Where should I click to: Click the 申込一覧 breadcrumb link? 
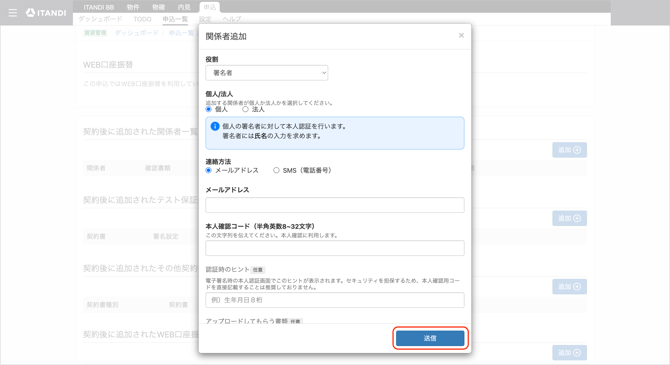coord(181,33)
